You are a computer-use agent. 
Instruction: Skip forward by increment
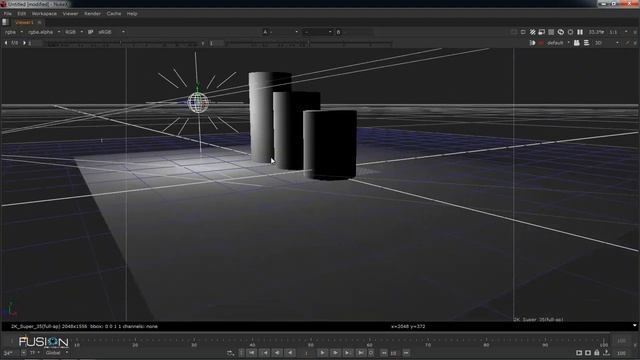click(406, 353)
